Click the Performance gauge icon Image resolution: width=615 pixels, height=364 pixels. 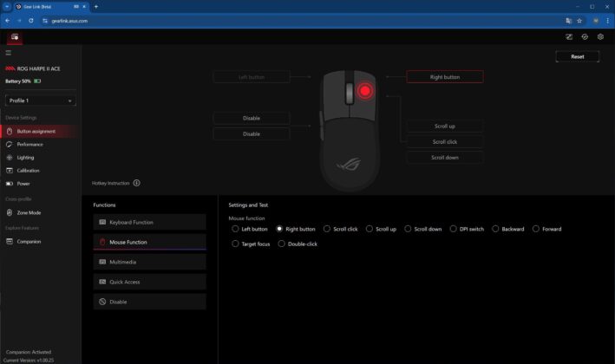click(x=10, y=145)
